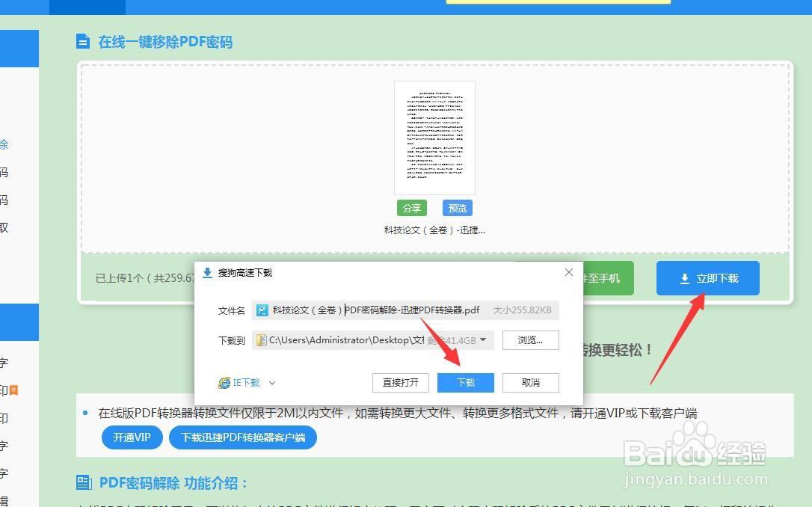Click 直接打开 to open the file directly

point(400,383)
